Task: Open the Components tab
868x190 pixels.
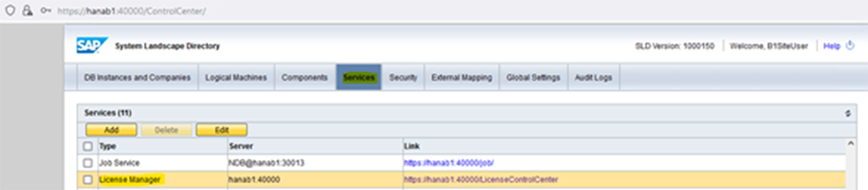Action: pos(305,77)
